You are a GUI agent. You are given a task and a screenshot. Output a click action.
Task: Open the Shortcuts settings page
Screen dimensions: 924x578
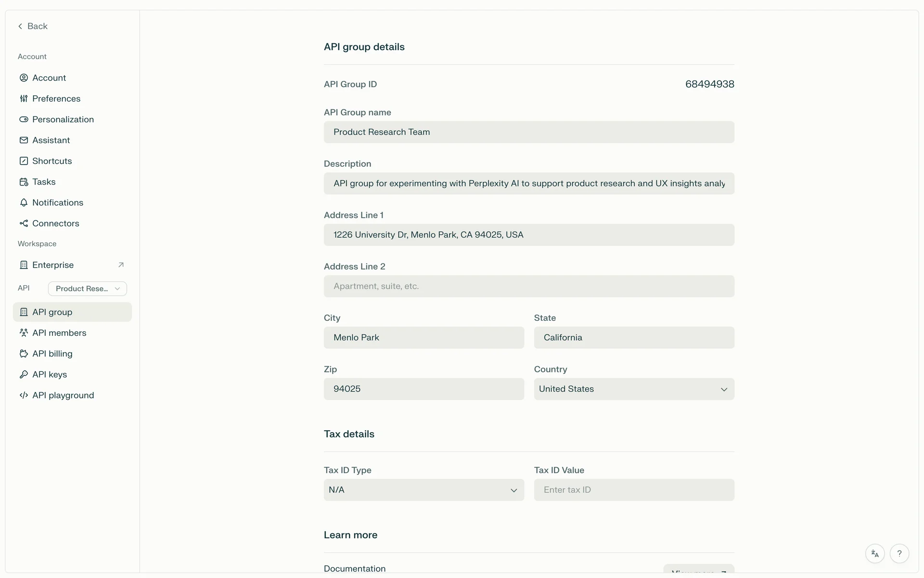[x=52, y=161]
